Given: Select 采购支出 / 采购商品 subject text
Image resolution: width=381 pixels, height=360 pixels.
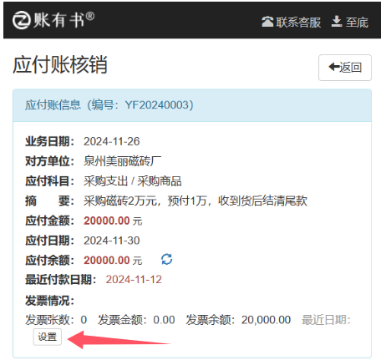Looking at the screenshot, I should [x=132, y=181].
